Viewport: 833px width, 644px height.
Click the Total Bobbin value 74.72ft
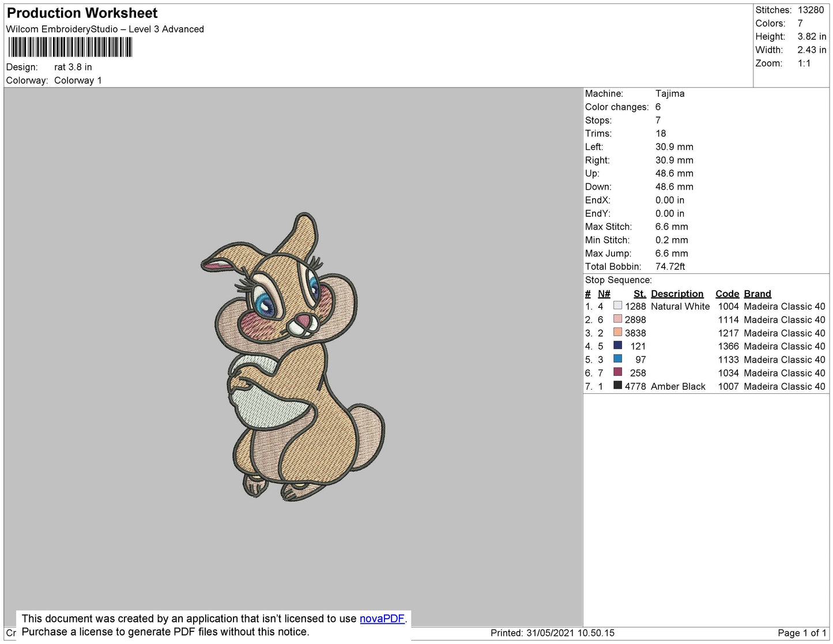[x=670, y=266]
